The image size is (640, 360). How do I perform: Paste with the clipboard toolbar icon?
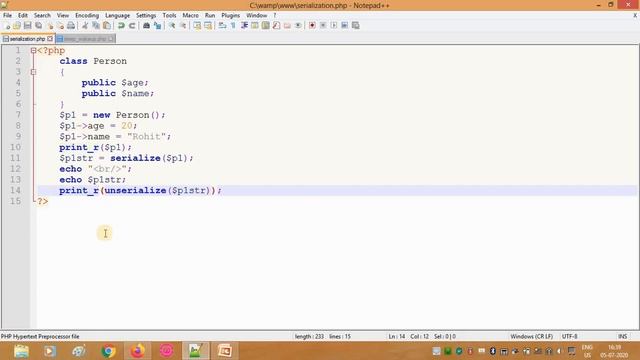click(x=107, y=26)
